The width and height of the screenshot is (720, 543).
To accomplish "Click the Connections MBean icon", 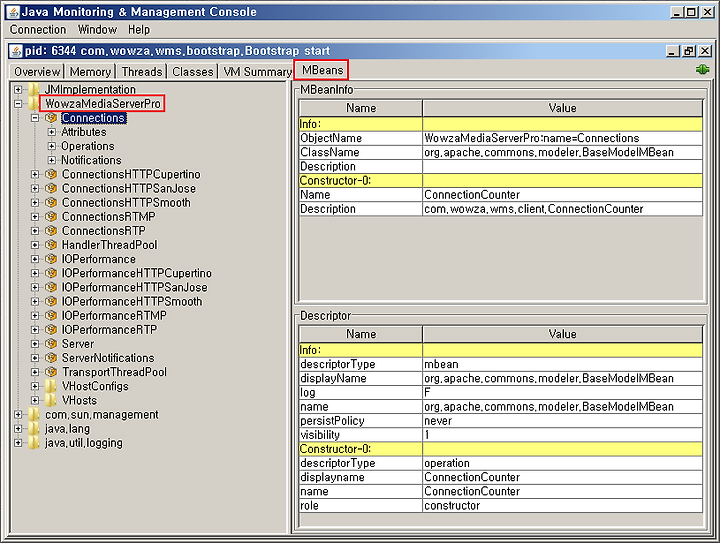I will (51, 118).
